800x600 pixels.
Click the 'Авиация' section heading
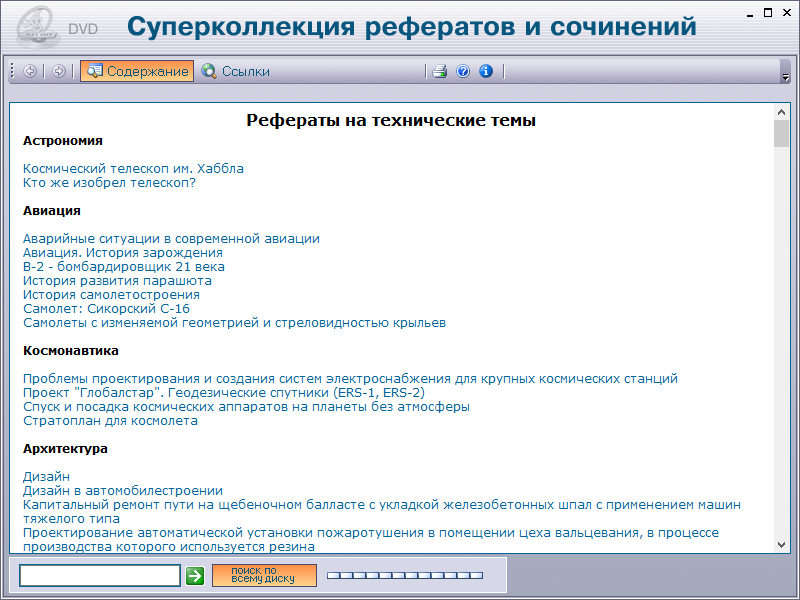pyautogui.click(x=52, y=211)
